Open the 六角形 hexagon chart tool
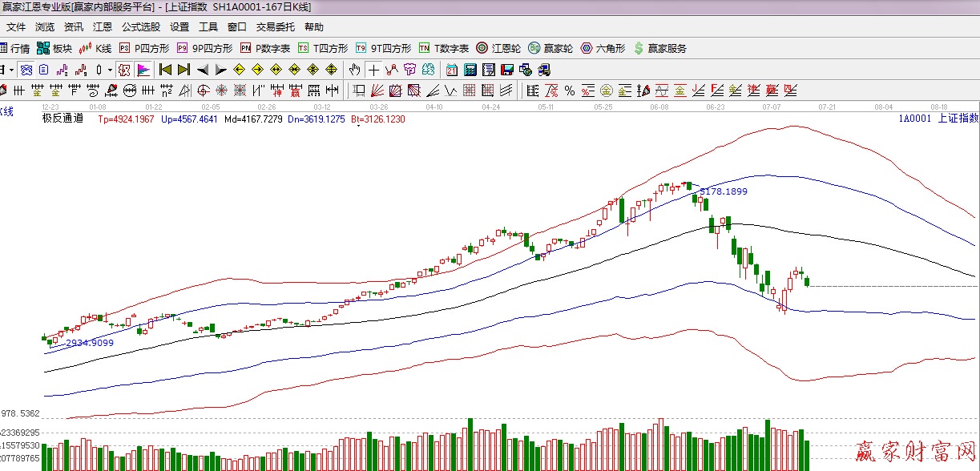980x471 pixels. point(603,48)
